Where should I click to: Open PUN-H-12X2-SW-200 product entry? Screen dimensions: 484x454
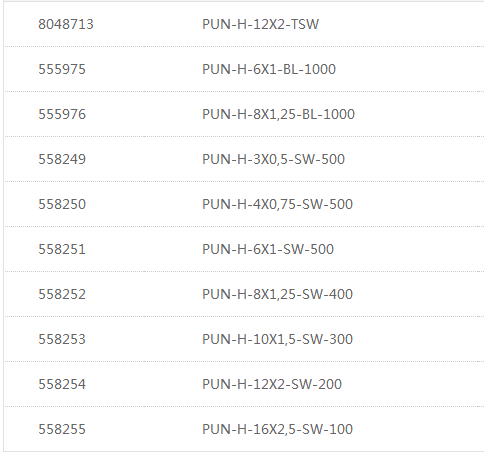pyautogui.click(x=272, y=384)
